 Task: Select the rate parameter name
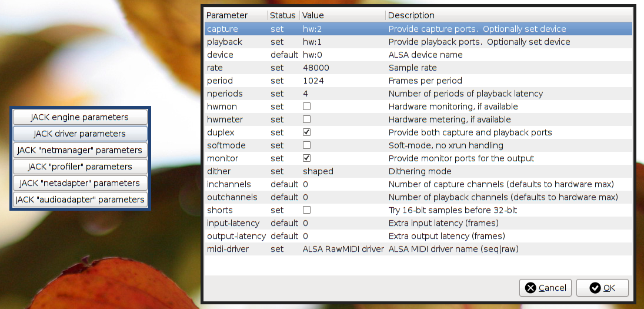tap(215, 68)
